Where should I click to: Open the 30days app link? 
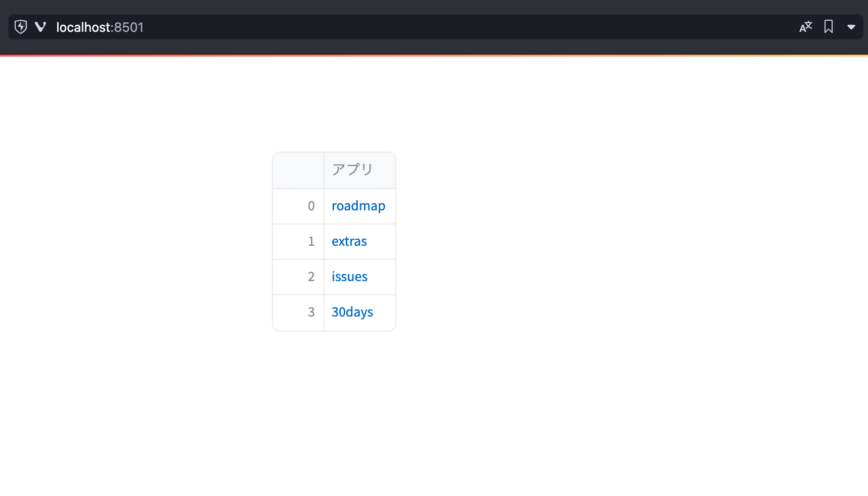(x=352, y=312)
